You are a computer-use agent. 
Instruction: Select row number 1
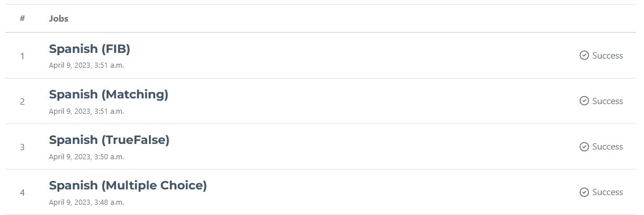click(x=22, y=56)
